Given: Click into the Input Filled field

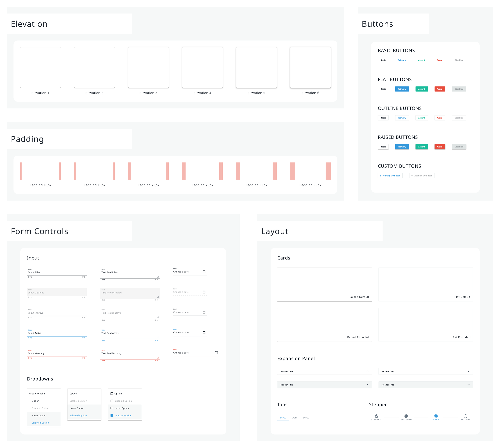Looking at the screenshot, I should 57,273.
